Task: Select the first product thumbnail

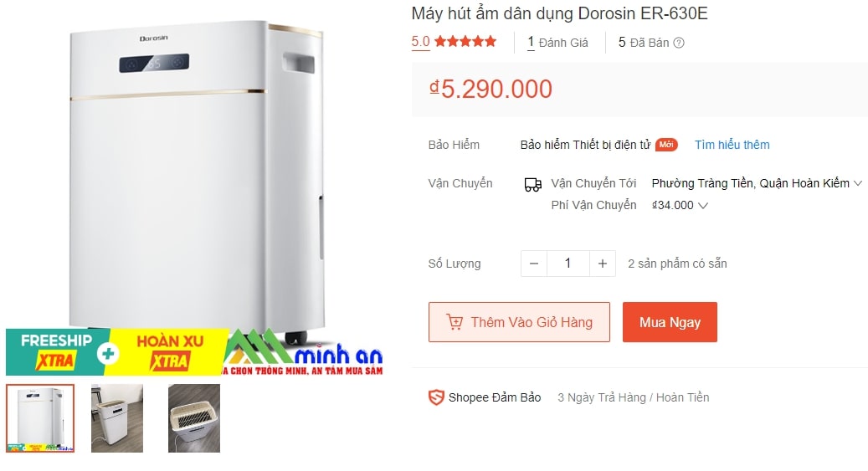Action: (x=40, y=418)
